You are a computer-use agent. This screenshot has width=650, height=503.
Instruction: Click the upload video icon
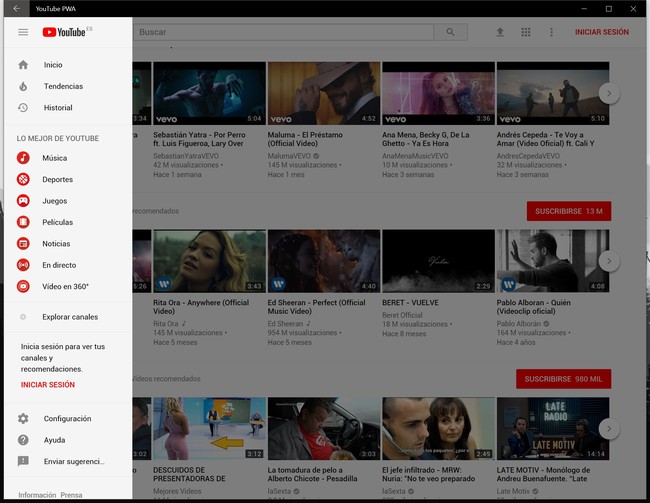(500, 32)
